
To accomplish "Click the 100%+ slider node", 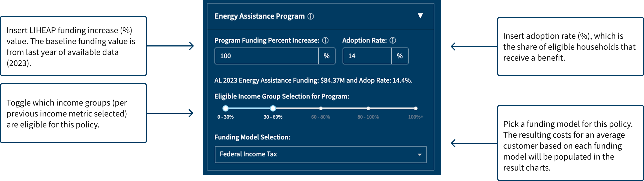I will coord(416,108).
